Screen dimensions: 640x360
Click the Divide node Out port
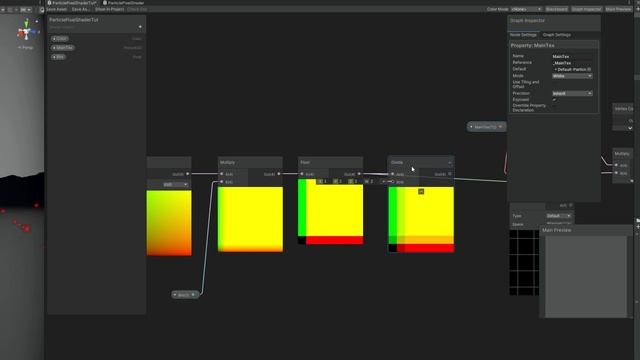(x=450, y=174)
